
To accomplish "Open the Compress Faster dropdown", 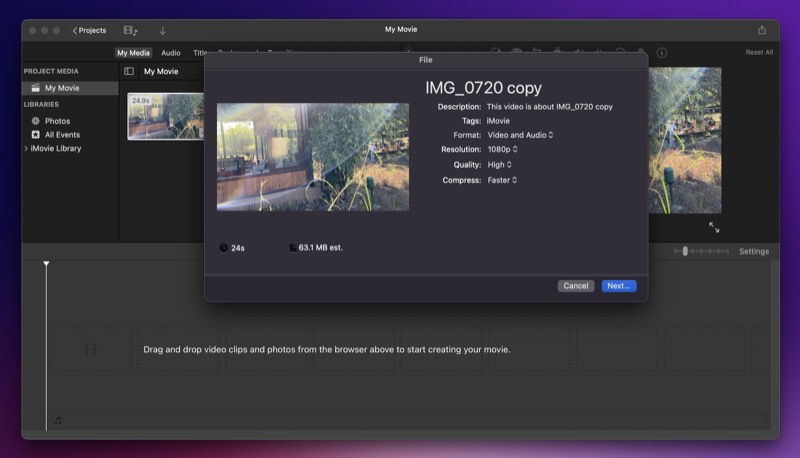I will click(501, 181).
